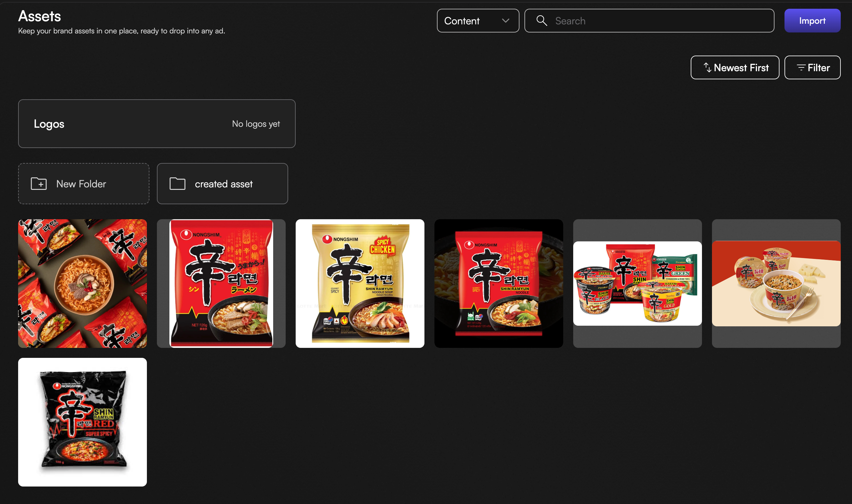Select thumbnail of ramen bowl surrounded by packets
Viewport: 852px width, 504px height.
83,284
